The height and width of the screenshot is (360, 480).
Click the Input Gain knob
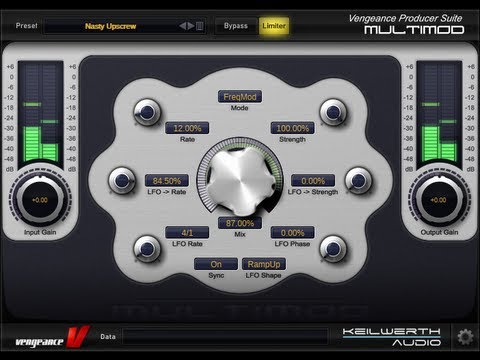40,200
